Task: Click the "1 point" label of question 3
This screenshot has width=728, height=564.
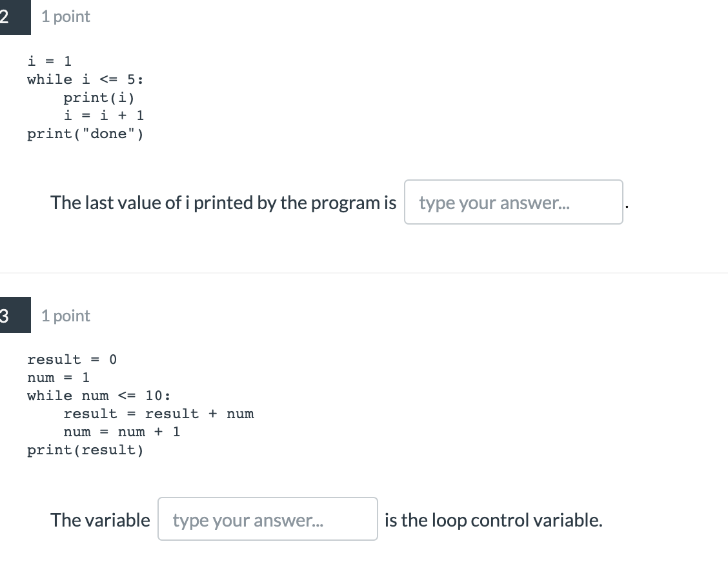Action: pyautogui.click(x=65, y=316)
